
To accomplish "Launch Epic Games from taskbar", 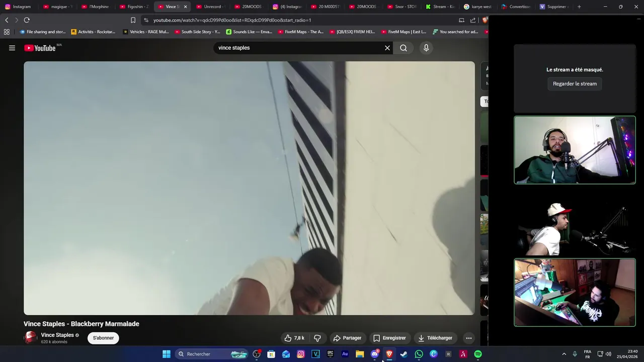I will coord(330,354).
